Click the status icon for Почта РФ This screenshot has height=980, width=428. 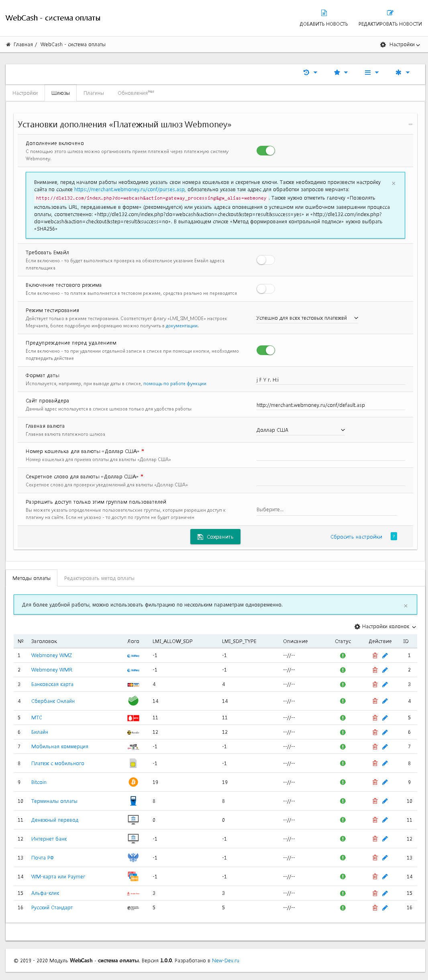(343, 858)
